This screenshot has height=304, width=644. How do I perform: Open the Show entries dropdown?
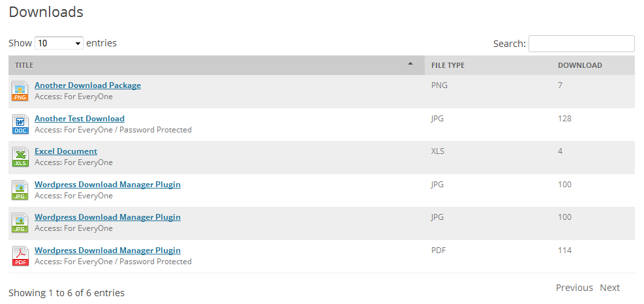[59, 43]
